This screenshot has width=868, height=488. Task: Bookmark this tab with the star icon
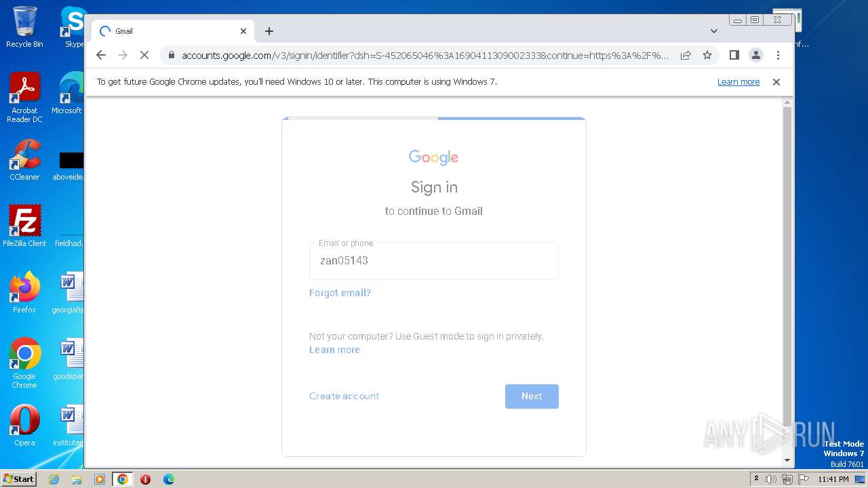(707, 55)
